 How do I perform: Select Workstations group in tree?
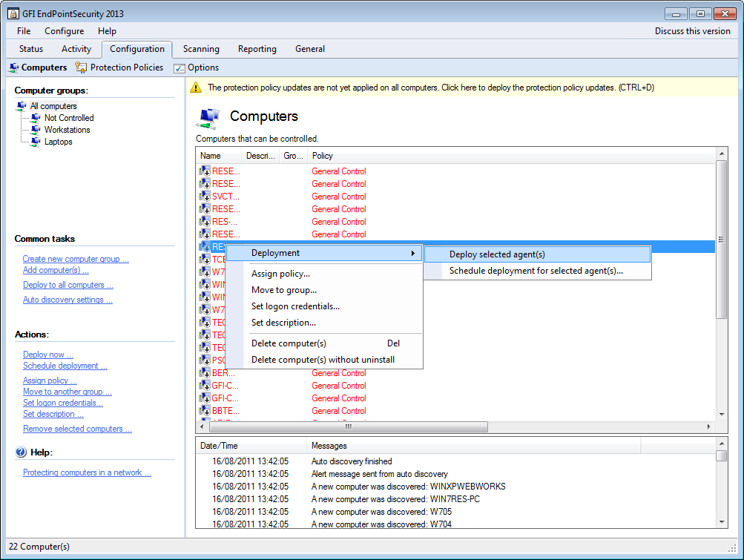tap(67, 130)
